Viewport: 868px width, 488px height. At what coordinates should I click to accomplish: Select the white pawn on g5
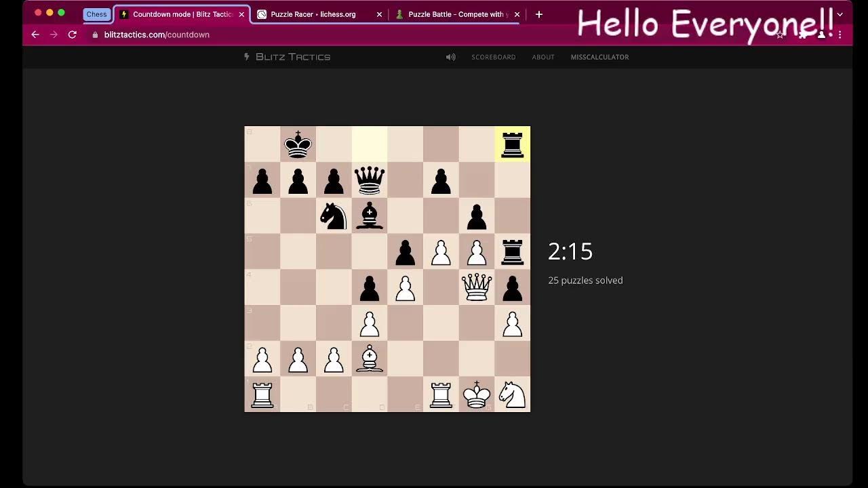pos(477,251)
